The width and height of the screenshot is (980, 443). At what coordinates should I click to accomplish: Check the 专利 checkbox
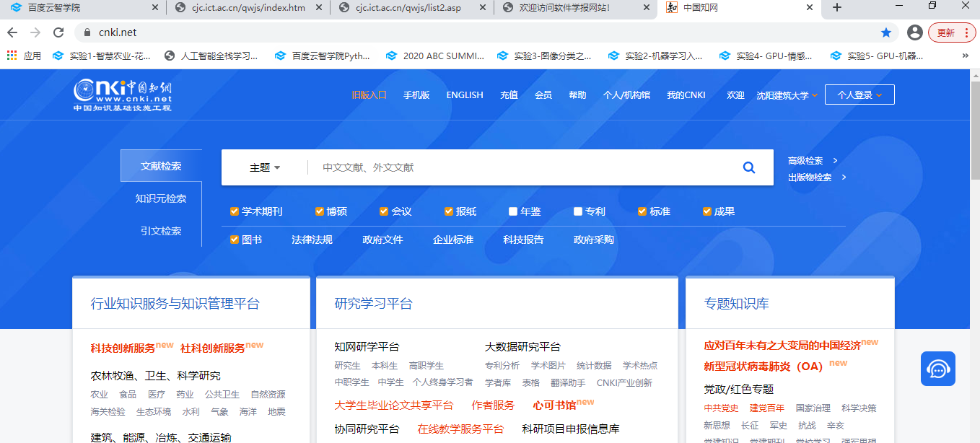pyautogui.click(x=578, y=211)
